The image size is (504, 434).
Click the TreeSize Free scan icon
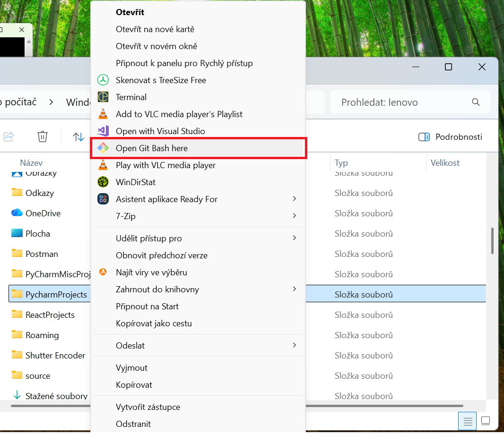pos(103,80)
